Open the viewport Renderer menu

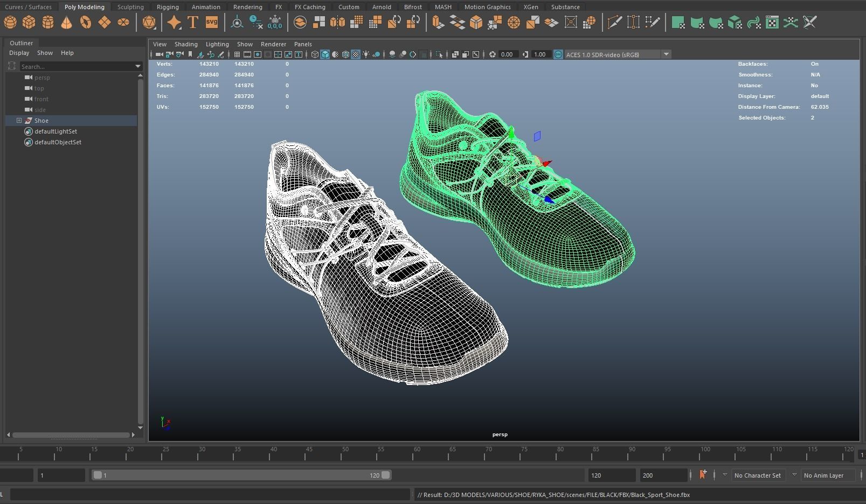273,44
